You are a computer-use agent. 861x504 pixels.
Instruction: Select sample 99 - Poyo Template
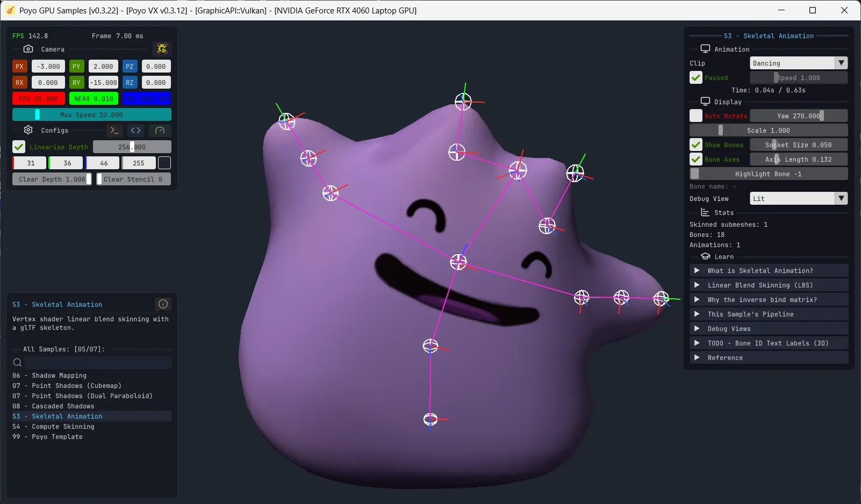coord(92,436)
